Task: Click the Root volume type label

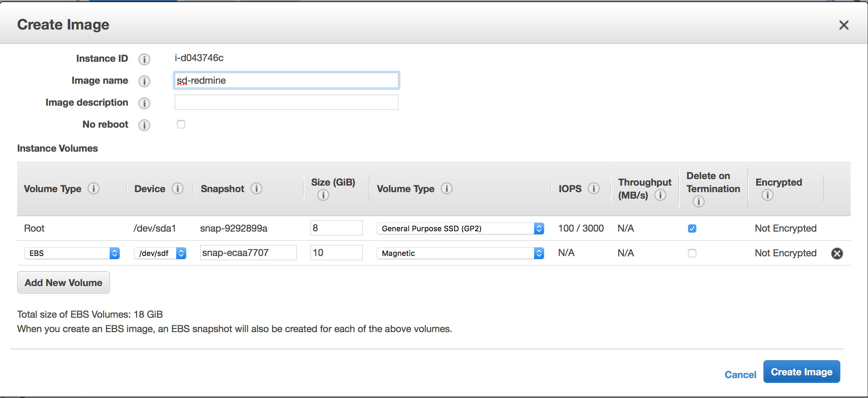Action: tap(34, 228)
